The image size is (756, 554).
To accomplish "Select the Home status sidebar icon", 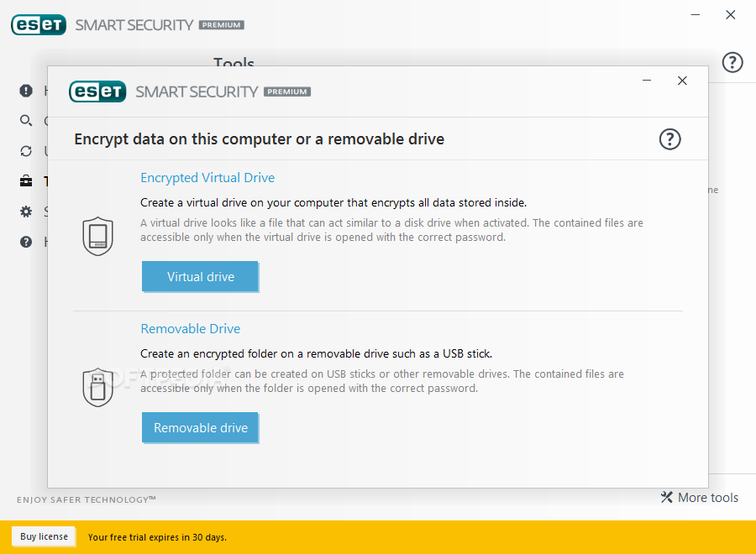I will tap(26, 91).
